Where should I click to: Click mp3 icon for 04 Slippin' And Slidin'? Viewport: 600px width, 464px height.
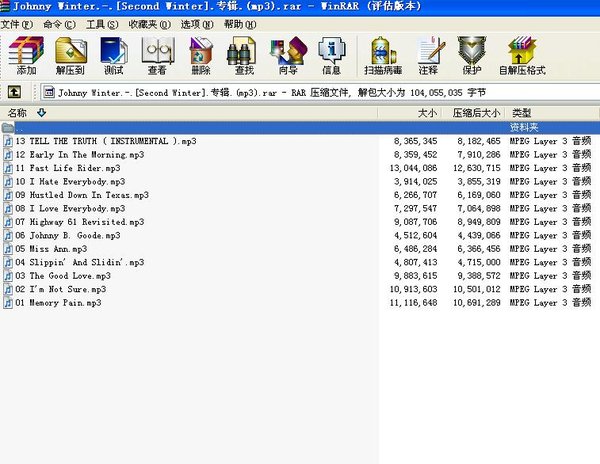[x=8, y=262]
